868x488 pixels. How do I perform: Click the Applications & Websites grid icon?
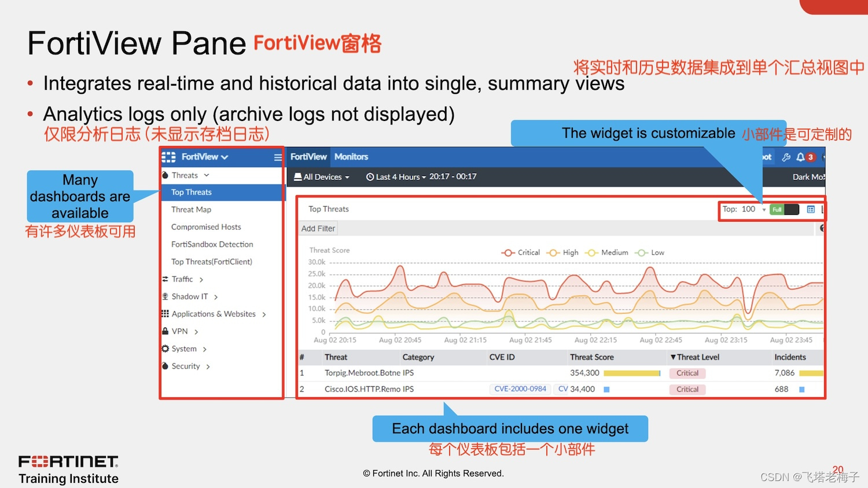(165, 314)
